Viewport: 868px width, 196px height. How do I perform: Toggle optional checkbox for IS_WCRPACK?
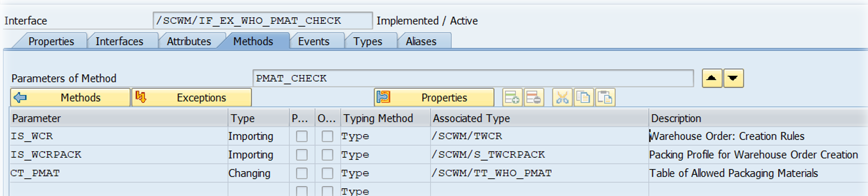(x=327, y=155)
